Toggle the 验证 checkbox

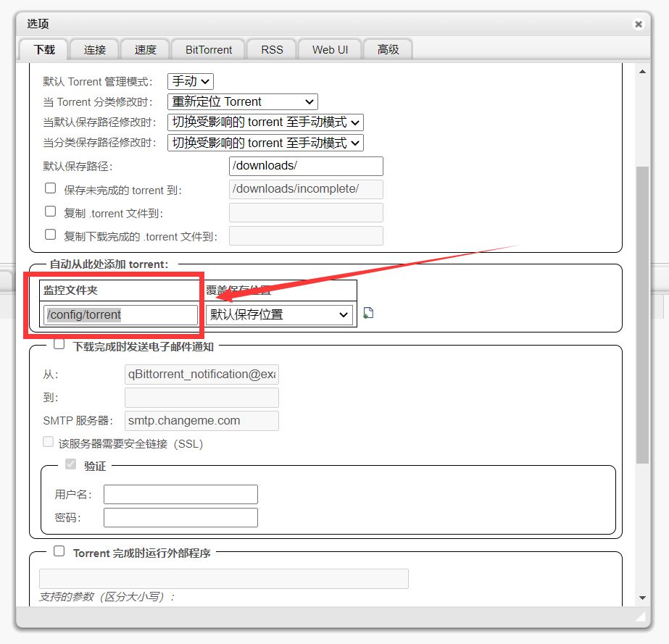pos(71,464)
